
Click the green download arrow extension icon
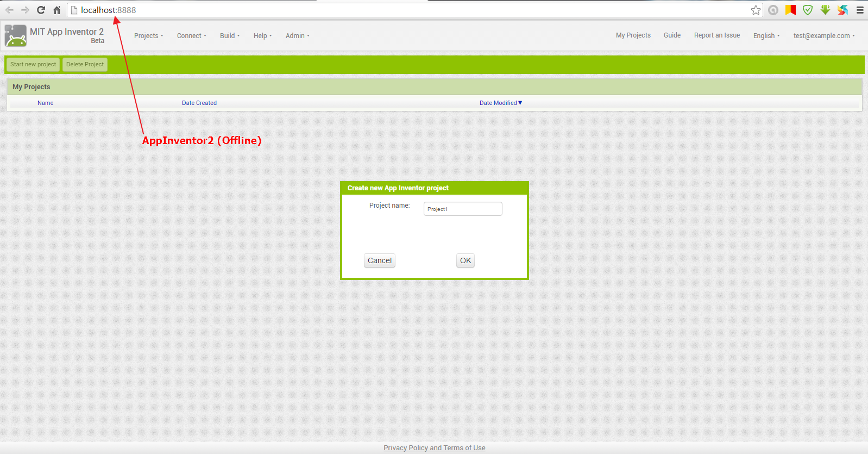tap(825, 10)
